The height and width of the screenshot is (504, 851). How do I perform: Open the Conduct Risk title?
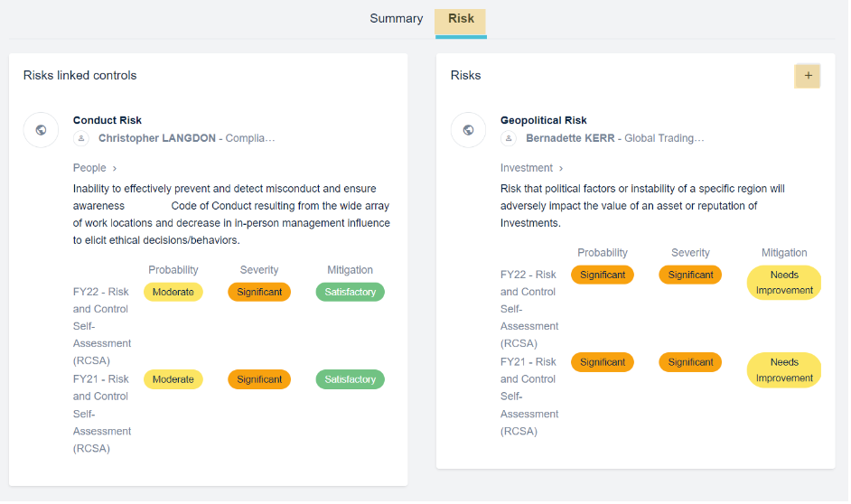(108, 120)
